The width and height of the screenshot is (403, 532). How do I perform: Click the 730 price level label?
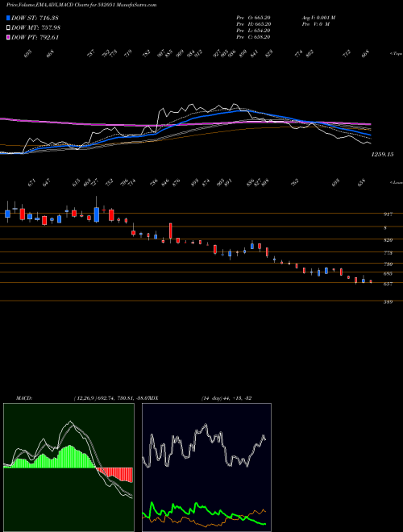click(388, 264)
